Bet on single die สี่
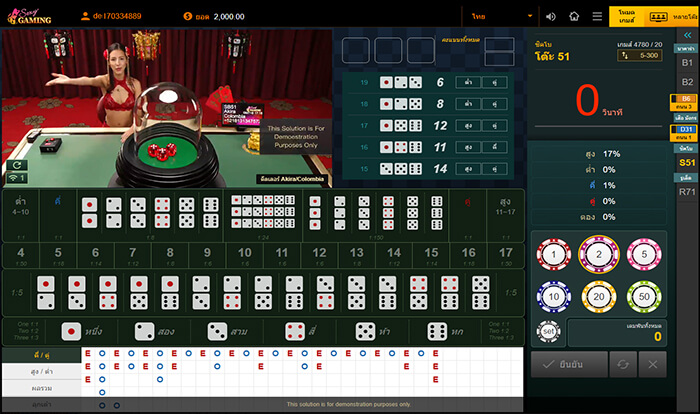700x414 pixels. (x=301, y=332)
